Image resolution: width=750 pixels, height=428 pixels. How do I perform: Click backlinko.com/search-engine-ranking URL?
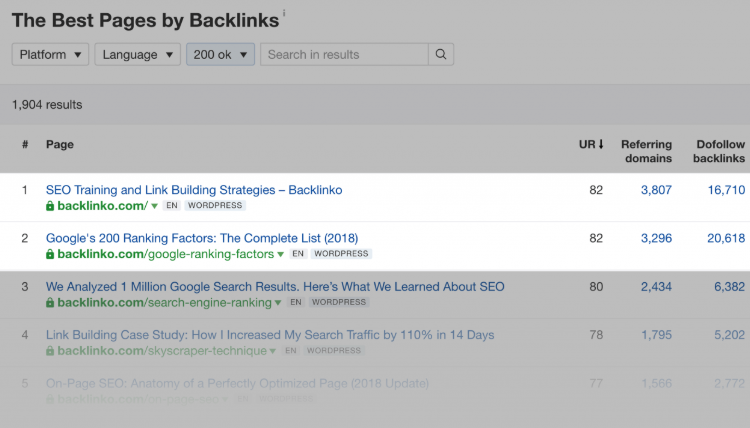tap(164, 303)
